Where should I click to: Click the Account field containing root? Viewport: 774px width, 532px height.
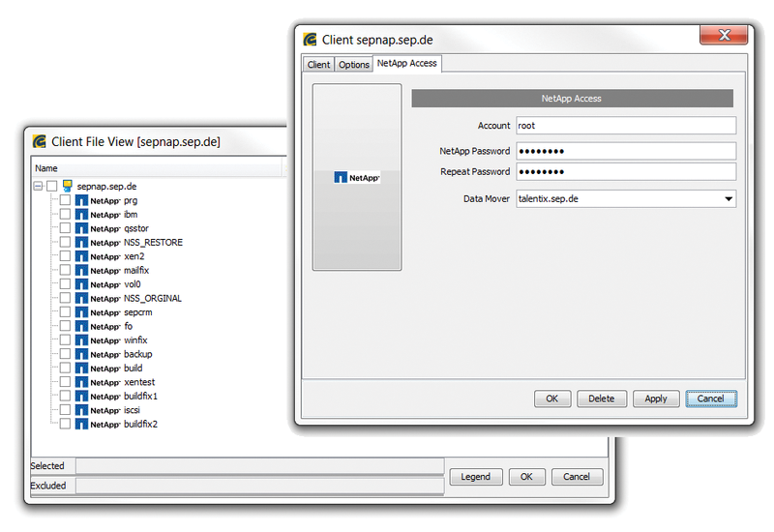[626, 126]
